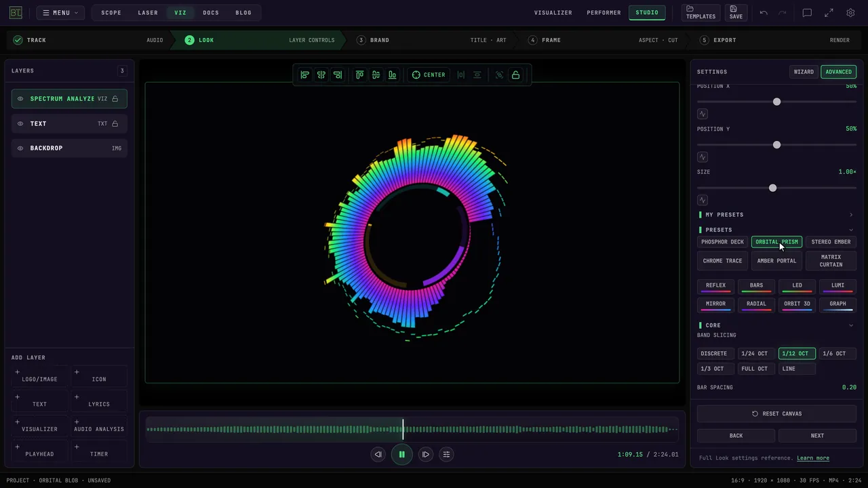Go to the Export step
The width and height of the screenshot is (868, 488).
pyautogui.click(x=774, y=40)
